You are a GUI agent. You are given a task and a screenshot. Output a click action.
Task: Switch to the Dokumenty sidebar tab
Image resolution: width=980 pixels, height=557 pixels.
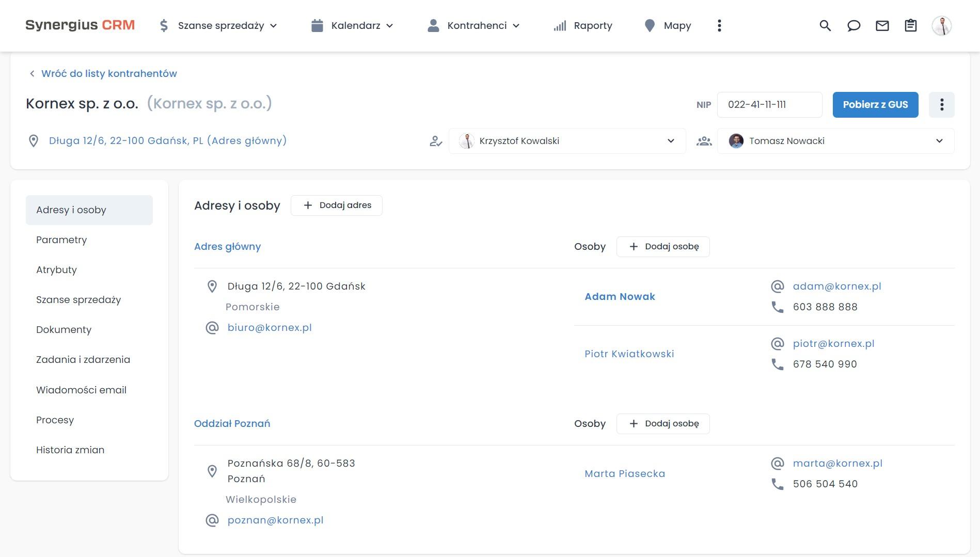point(89,330)
